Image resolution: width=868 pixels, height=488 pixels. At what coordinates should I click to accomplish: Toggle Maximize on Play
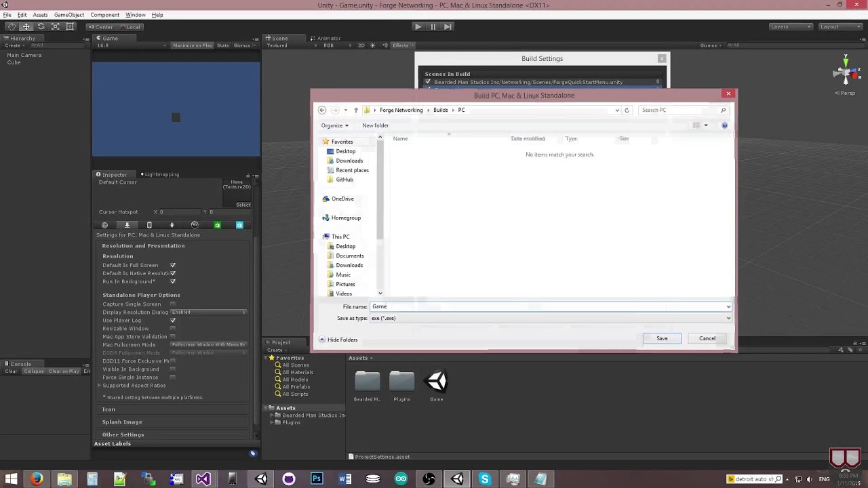point(193,45)
